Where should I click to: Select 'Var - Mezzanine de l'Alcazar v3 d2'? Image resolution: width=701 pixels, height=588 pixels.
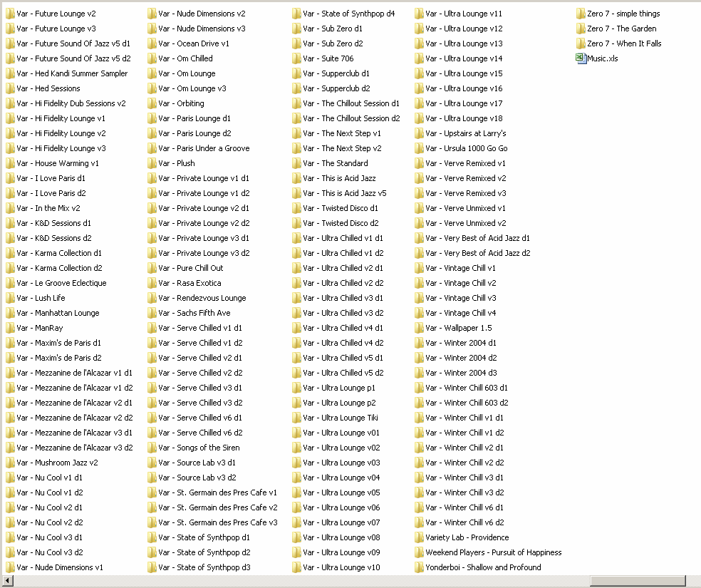75,448
